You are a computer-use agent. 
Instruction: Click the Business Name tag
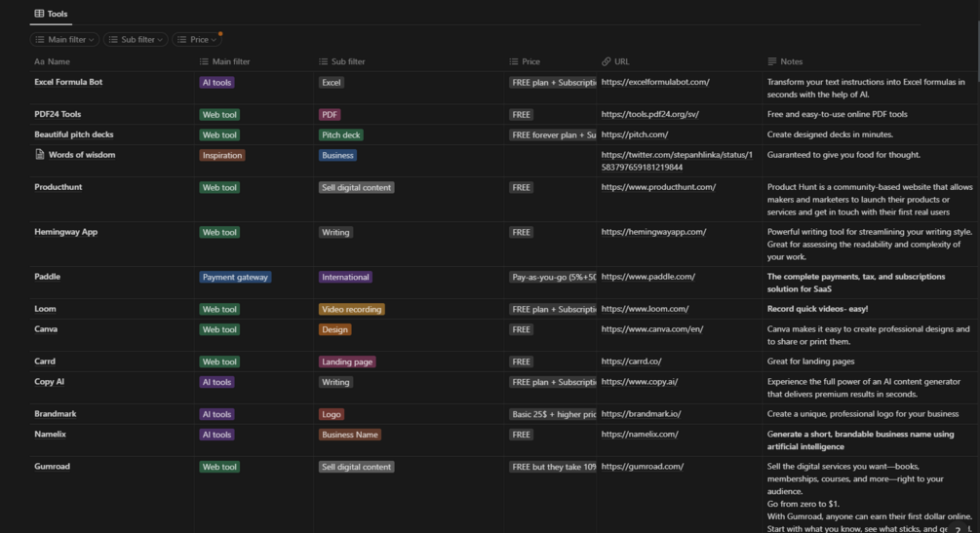[350, 435]
